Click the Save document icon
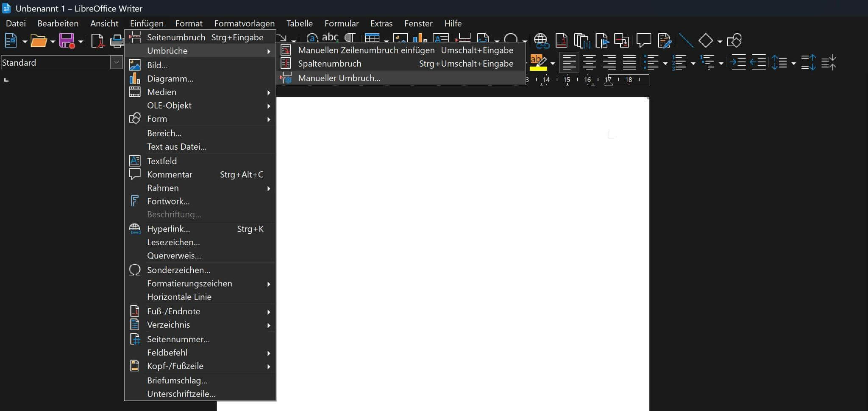 tap(66, 41)
